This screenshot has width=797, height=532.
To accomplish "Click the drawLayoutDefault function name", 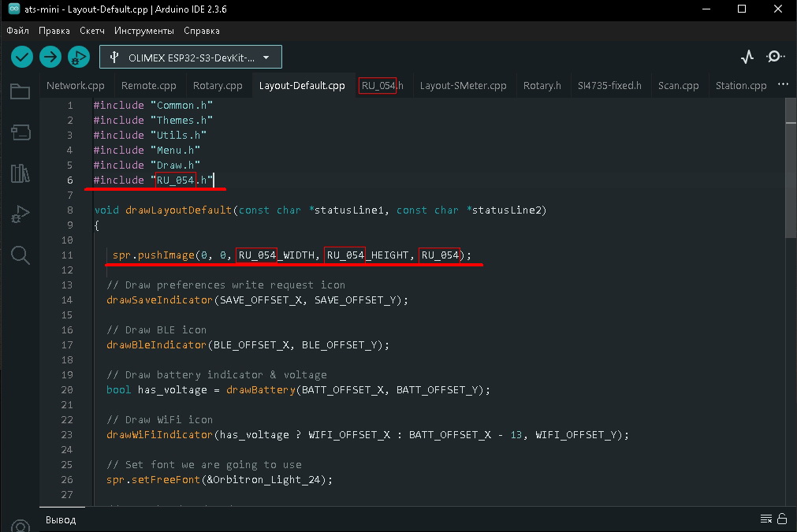I will 178,210.
